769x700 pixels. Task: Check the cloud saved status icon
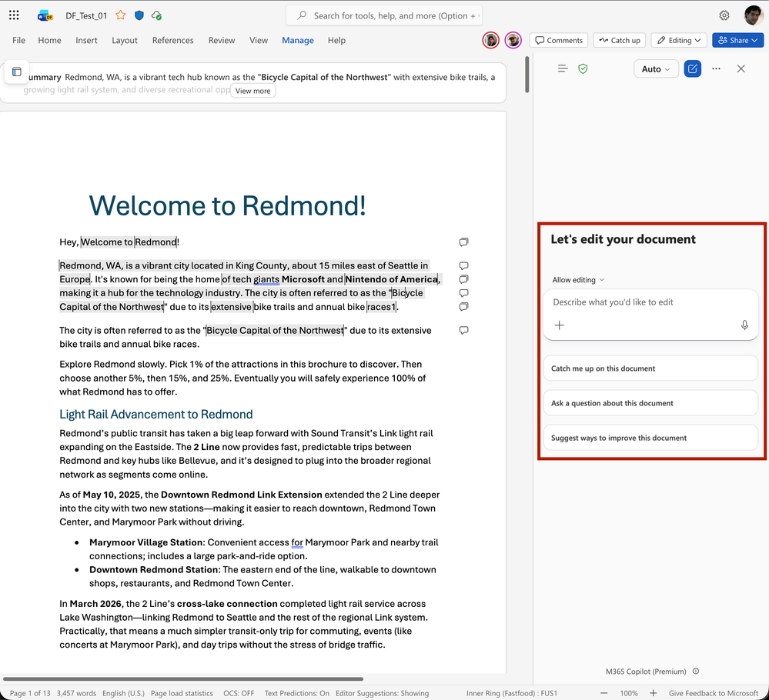pyautogui.click(x=157, y=15)
